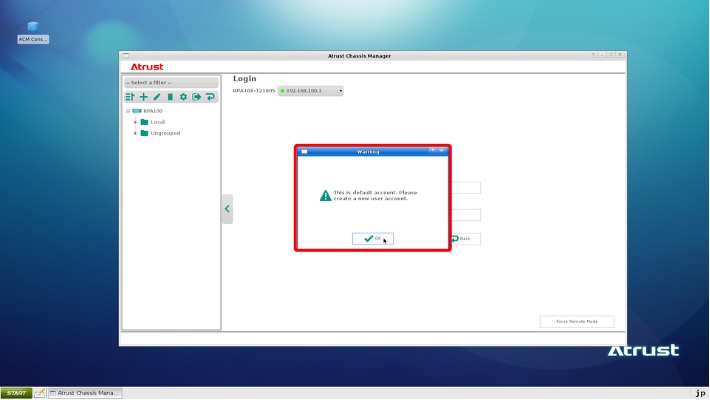This screenshot has width=710, height=400.
Task: Open the 192.168.100.1 address dropdown
Action: [x=310, y=91]
